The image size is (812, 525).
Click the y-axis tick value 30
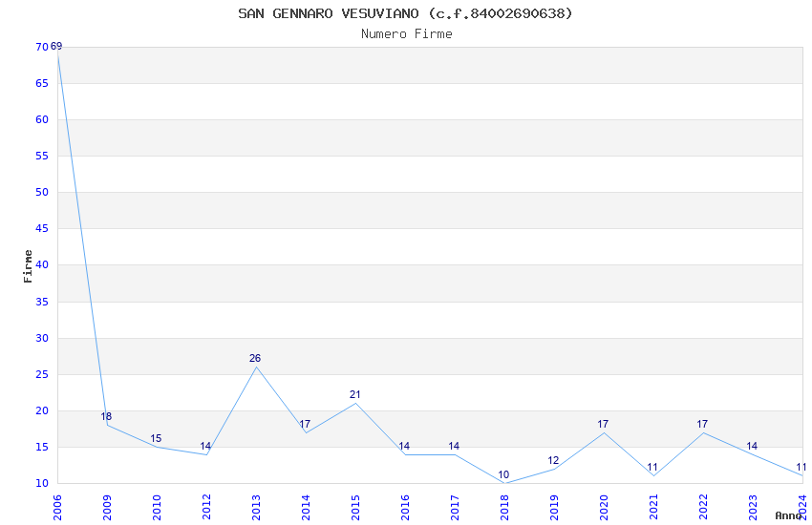(x=42, y=338)
